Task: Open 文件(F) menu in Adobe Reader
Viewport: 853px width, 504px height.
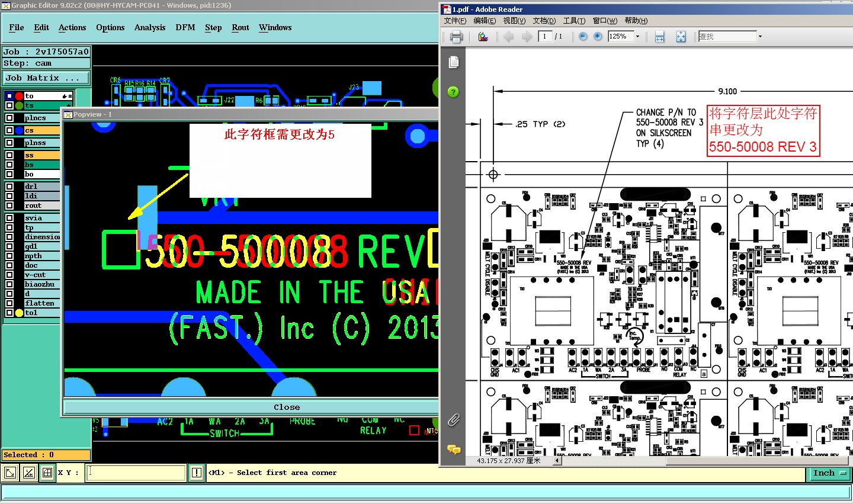Action: 456,21
